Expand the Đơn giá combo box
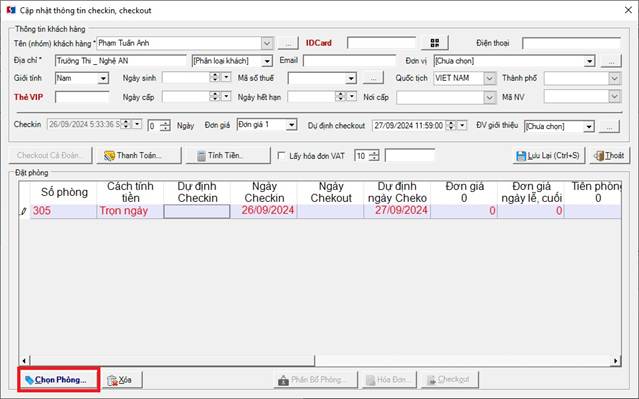The image size is (639, 399). [x=291, y=125]
